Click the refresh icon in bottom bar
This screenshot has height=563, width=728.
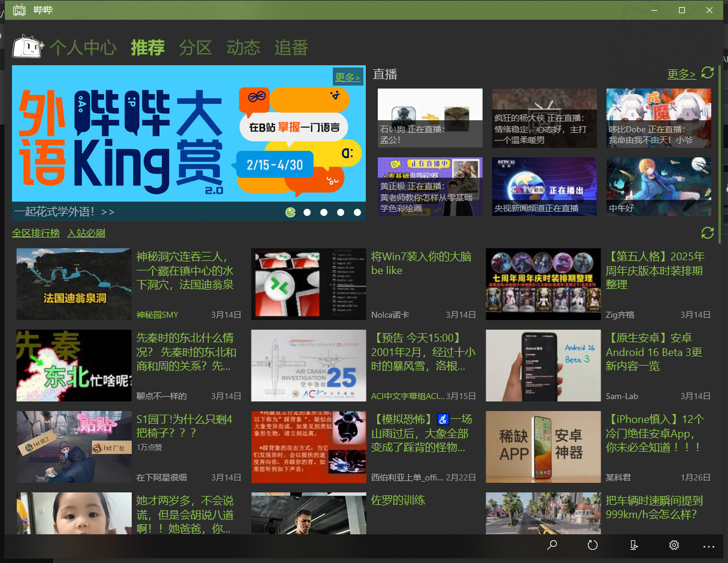pos(593,545)
